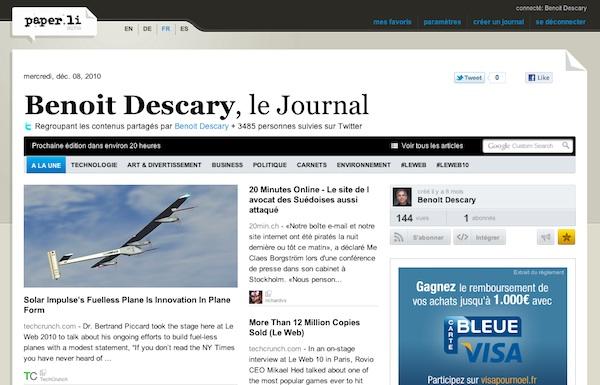Image resolution: width=600 pixels, height=385 pixels.
Task: Click the 1 abonnés counter
Action: [x=479, y=218]
